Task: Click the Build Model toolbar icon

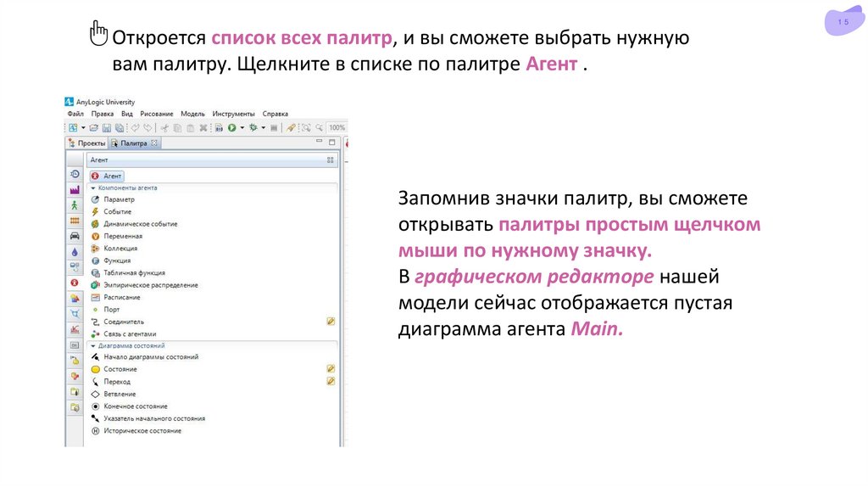Action: pos(219,127)
